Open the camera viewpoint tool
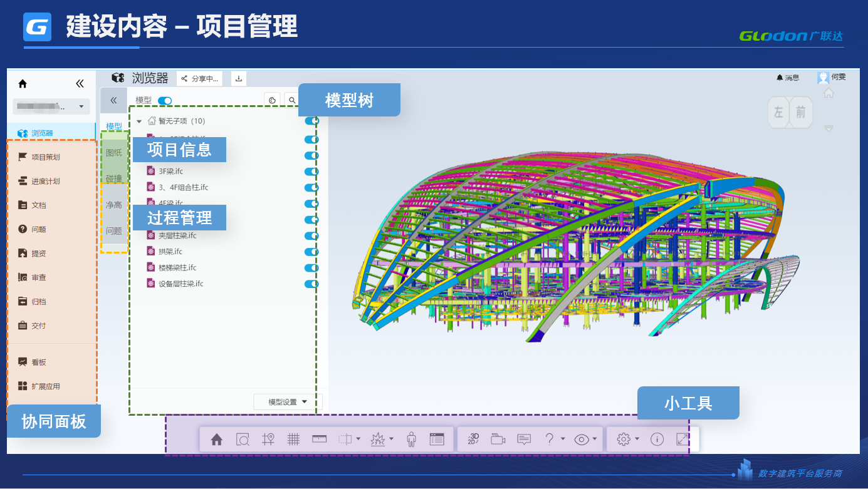868x489 pixels. (498, 440)
